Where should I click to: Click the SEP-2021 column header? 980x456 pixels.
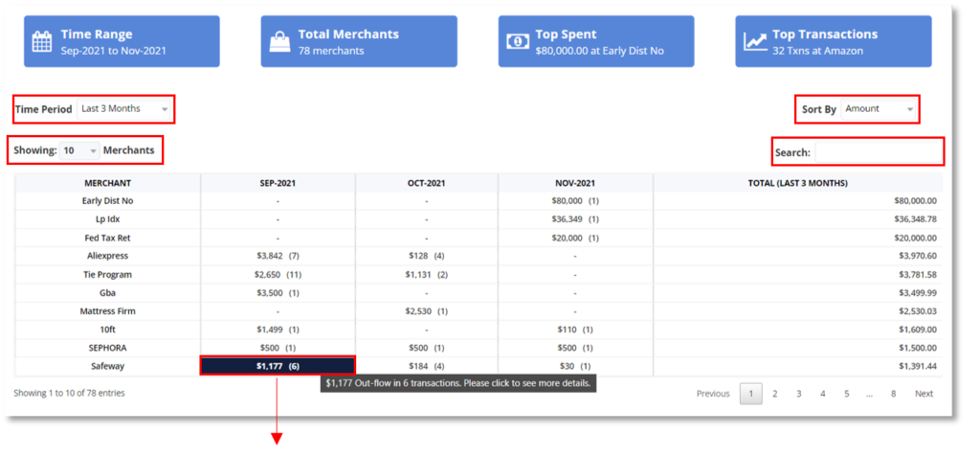(278, 183)
